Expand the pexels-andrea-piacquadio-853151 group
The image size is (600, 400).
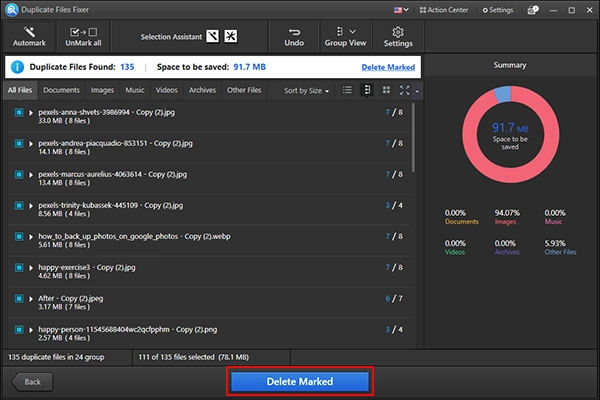point(31,144)
